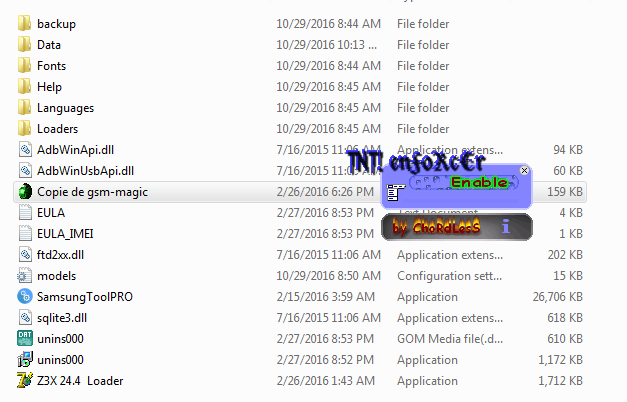Click the Fonts folder icon
Screen dimensions: 627x402
click(24, 66)
